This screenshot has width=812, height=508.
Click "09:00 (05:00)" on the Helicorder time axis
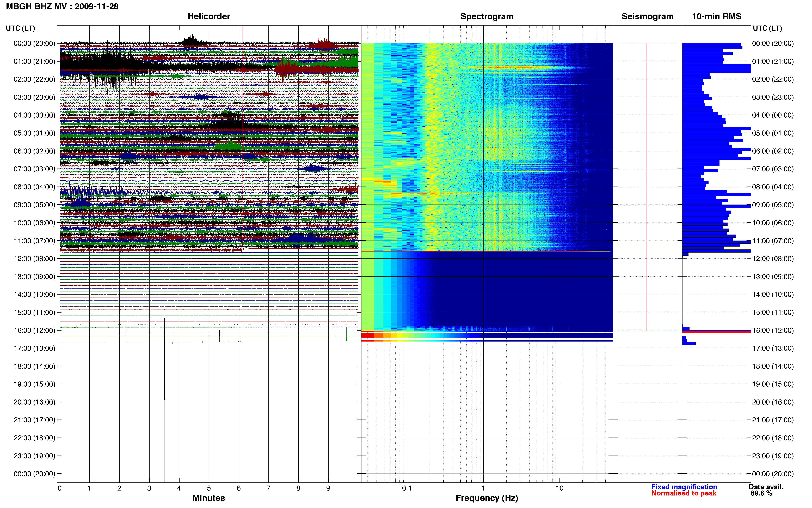pyautogui.click(x=34, y=205)
